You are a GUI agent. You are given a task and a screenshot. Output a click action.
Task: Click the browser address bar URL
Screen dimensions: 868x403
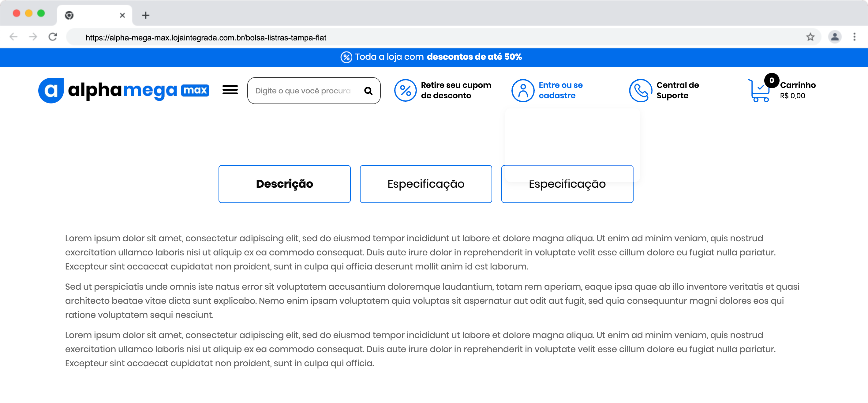pyautogui.click(x=206, y=37)
